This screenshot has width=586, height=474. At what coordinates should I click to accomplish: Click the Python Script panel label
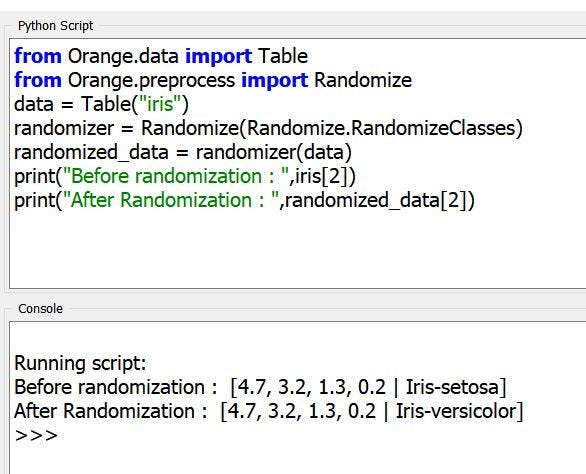coord(55,26)
